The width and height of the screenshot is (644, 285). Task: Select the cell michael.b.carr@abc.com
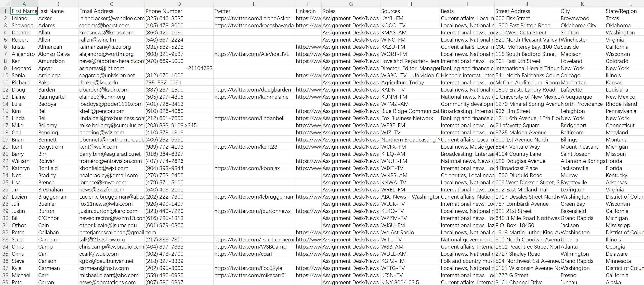click(111, 275)
